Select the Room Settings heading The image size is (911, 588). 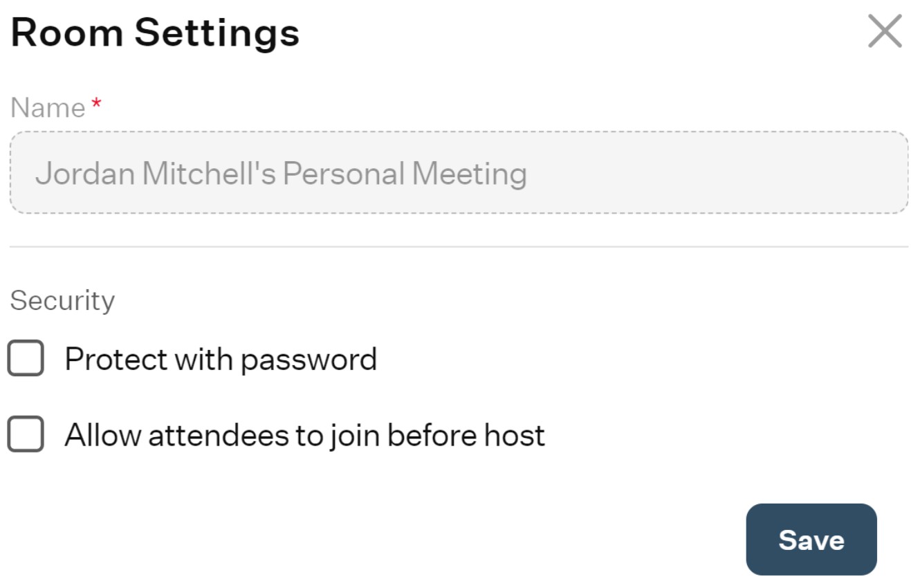(x=155, y=32)
